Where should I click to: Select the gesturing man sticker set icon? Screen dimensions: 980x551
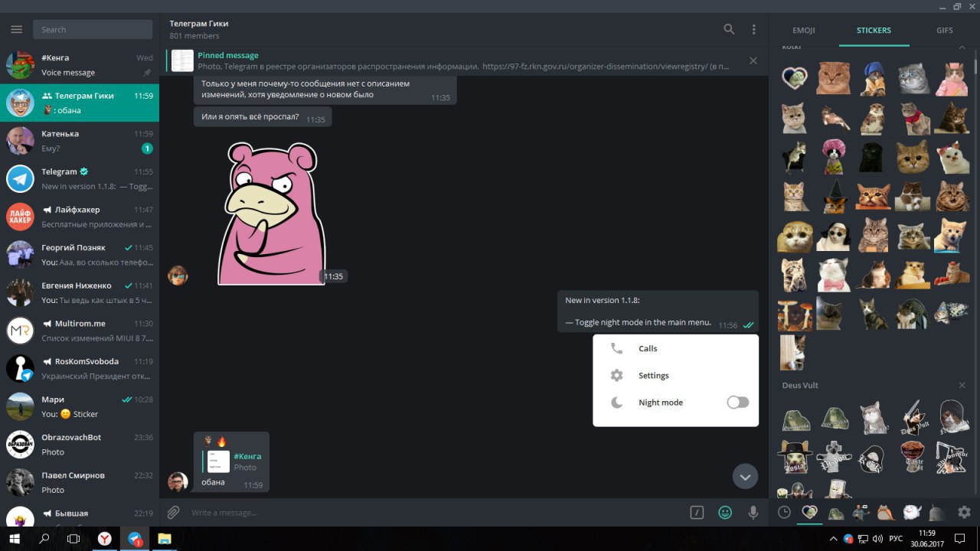click(861, 513)
